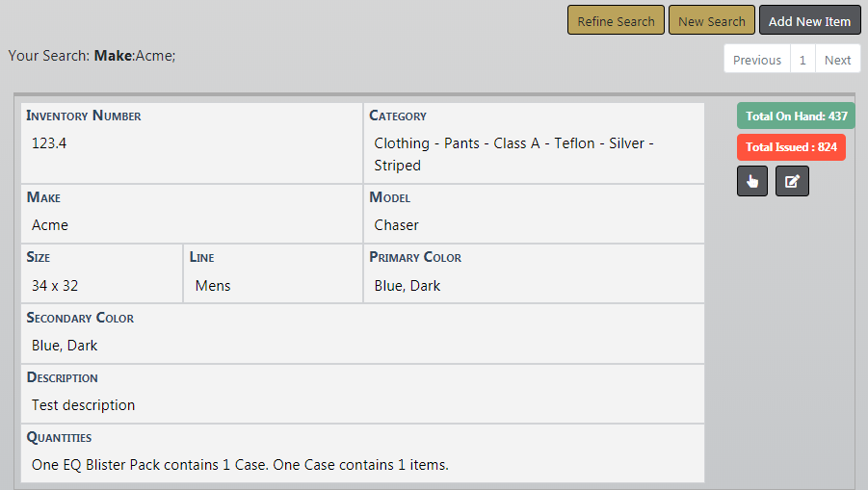Click the inventory number value 123.4

pos(49,142)
